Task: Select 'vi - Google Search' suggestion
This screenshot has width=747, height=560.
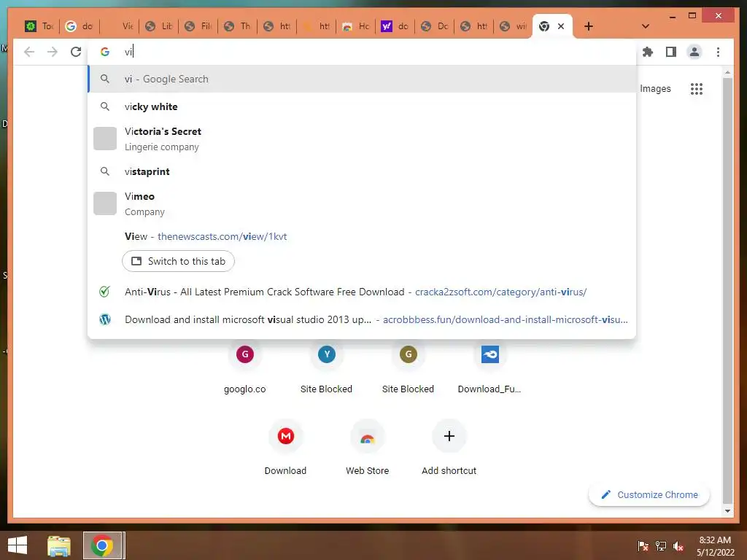Action: click(362, 79)
